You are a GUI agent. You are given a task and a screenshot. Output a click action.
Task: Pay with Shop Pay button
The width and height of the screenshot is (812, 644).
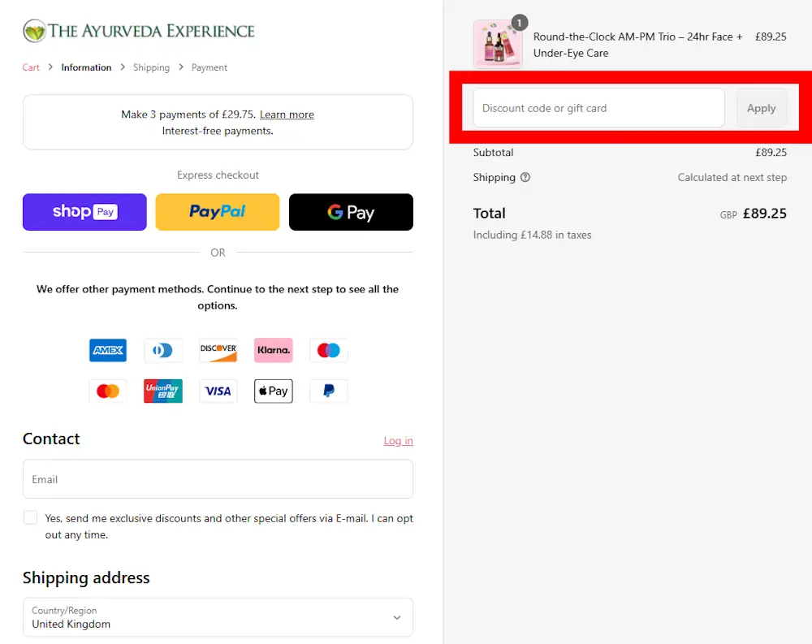[84, 212]
